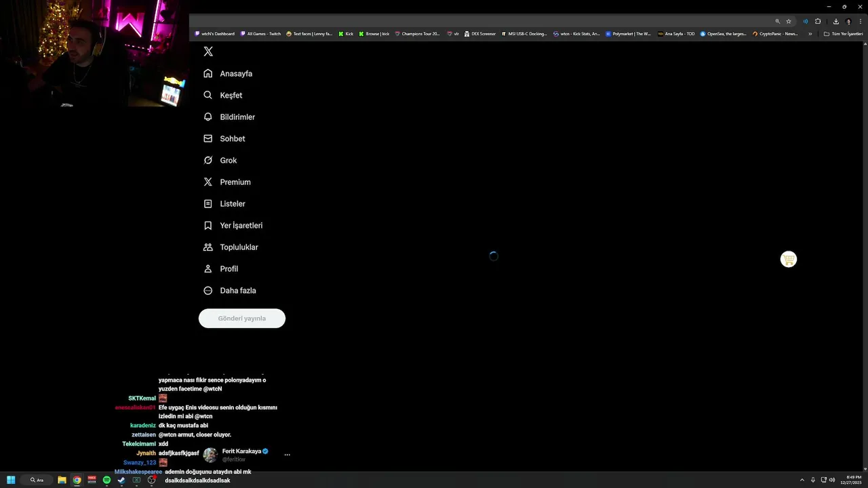
Task: Open the Ferit Karakaya account menu dots
Action: [287, 455]
